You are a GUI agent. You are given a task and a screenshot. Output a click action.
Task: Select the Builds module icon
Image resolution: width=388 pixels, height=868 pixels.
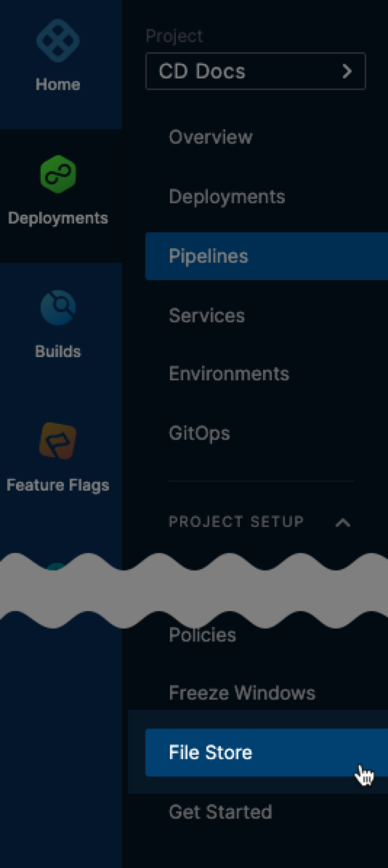pos(57,308)
